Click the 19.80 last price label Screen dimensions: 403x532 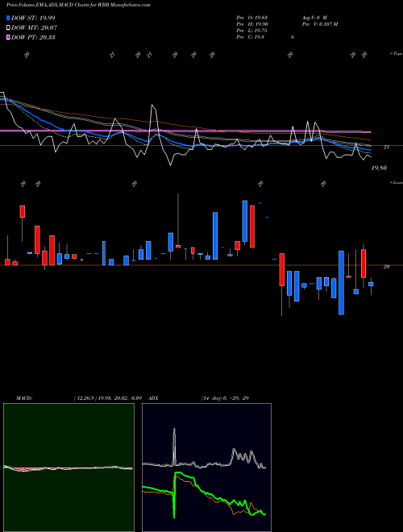click(x=379, y=168)
